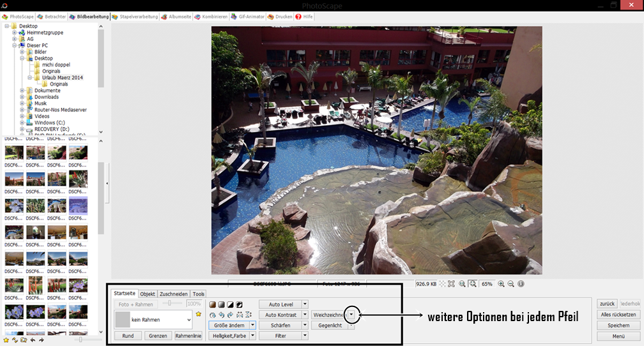Switch to the Zuschneiden tab
Image resolution: width=644 pixels, height=346 pixels.
[174, 294]
